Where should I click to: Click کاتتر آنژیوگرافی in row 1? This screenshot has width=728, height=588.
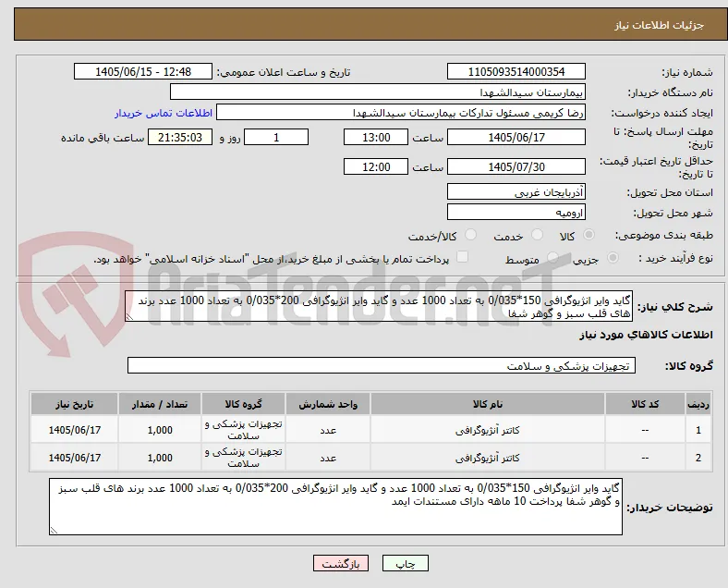[x=488, y=431]
